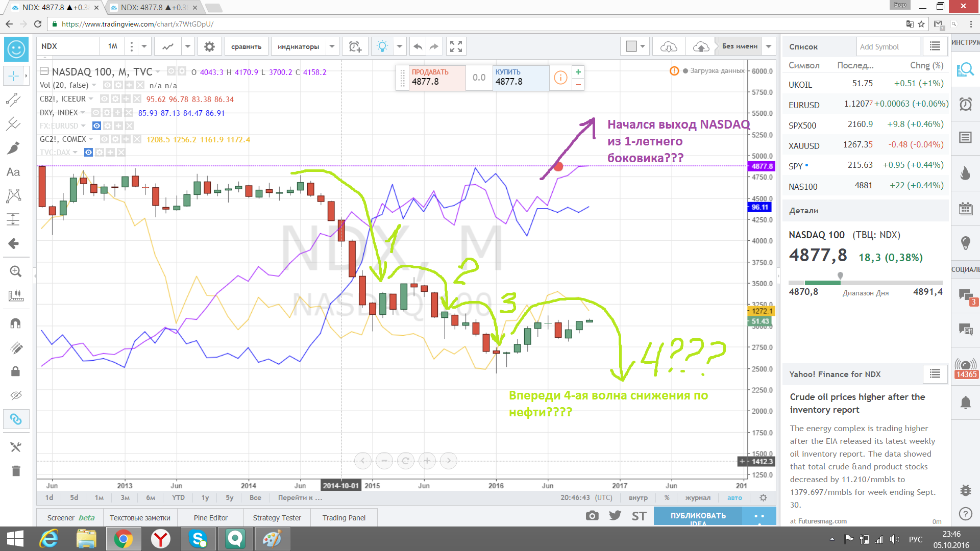
Task: Toggle visibility of FX:EURUSD series
Action: (96, 126)
